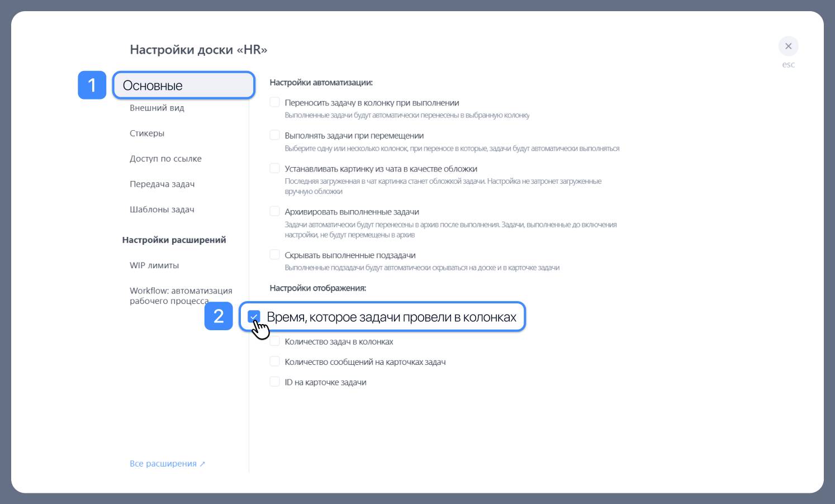Open the Основные settings tab
The width and height of the screenshot is (835, 504).
tap(183, 85)
